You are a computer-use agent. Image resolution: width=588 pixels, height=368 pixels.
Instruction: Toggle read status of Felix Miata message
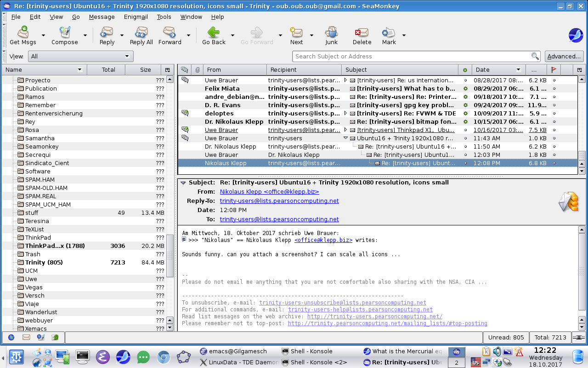pos(465,88)
